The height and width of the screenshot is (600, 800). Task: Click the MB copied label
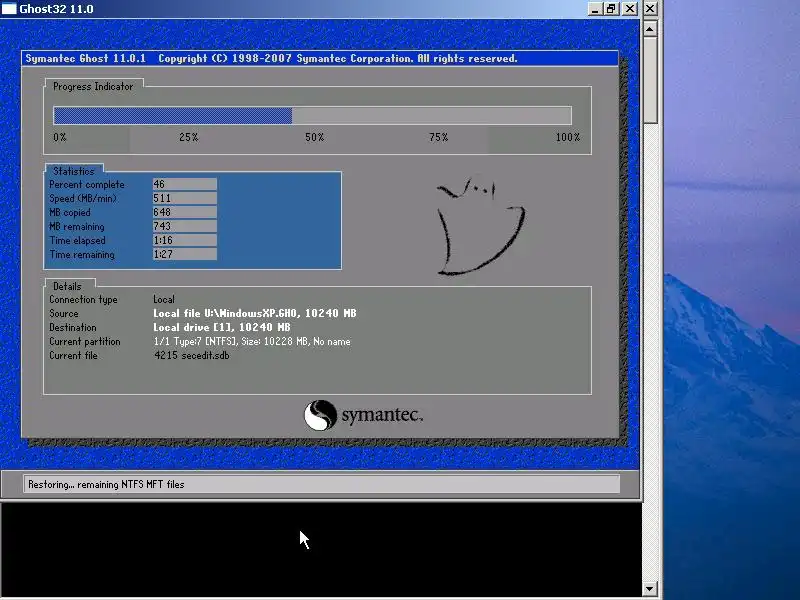pyautogui.click(x=69, y=212)
